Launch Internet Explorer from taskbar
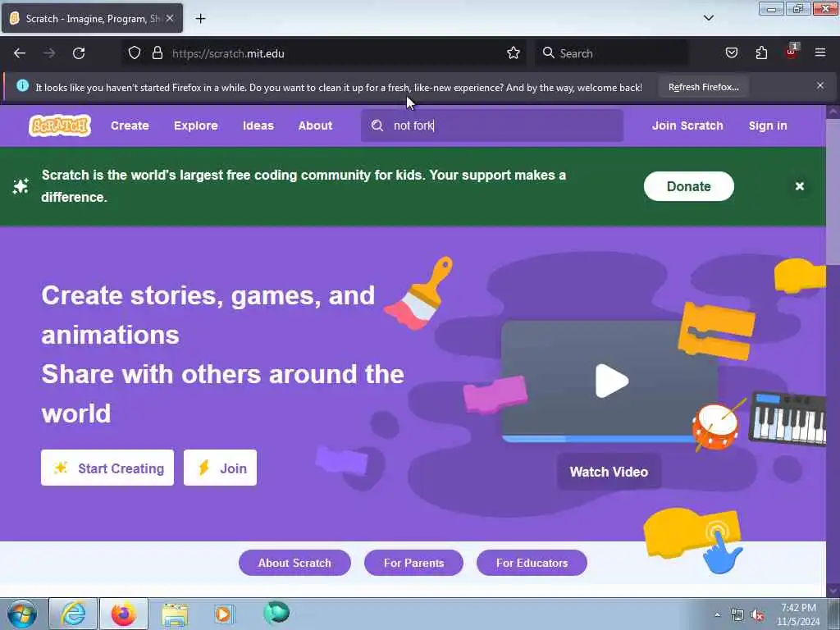 [73, 614]
